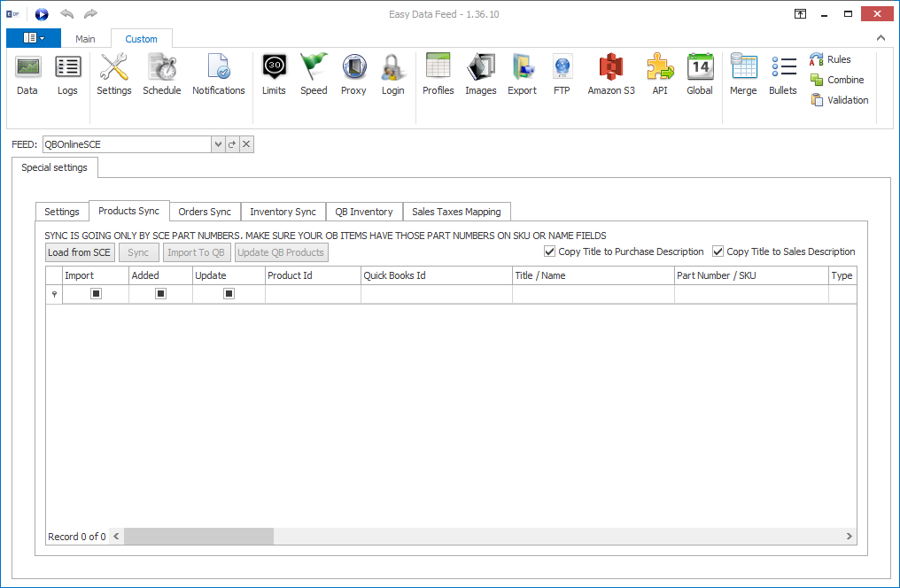Open API puzzle-piece tool

[x=660, y=75]
